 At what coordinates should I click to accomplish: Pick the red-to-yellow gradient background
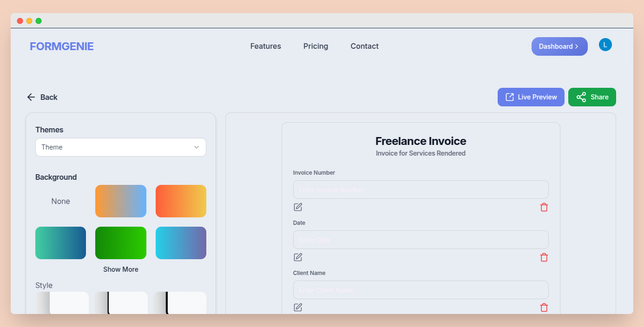(x=181, y=201)
